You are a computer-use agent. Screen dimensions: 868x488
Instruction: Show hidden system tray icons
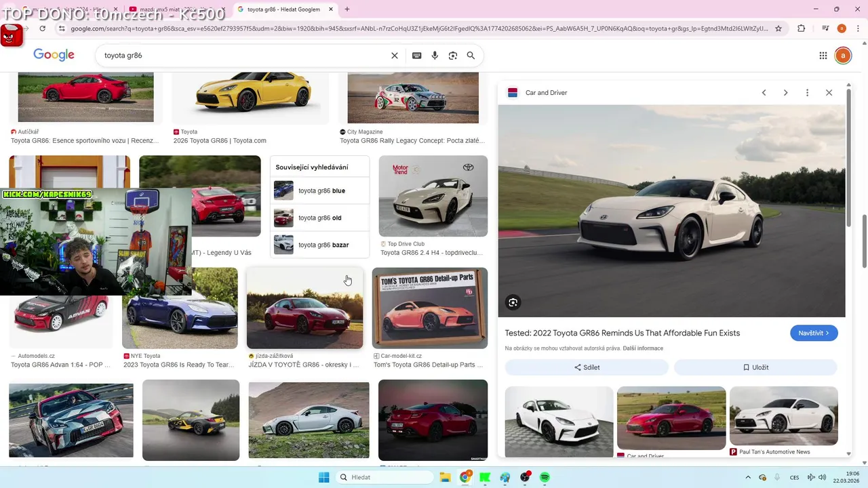[x=748, y=477]
